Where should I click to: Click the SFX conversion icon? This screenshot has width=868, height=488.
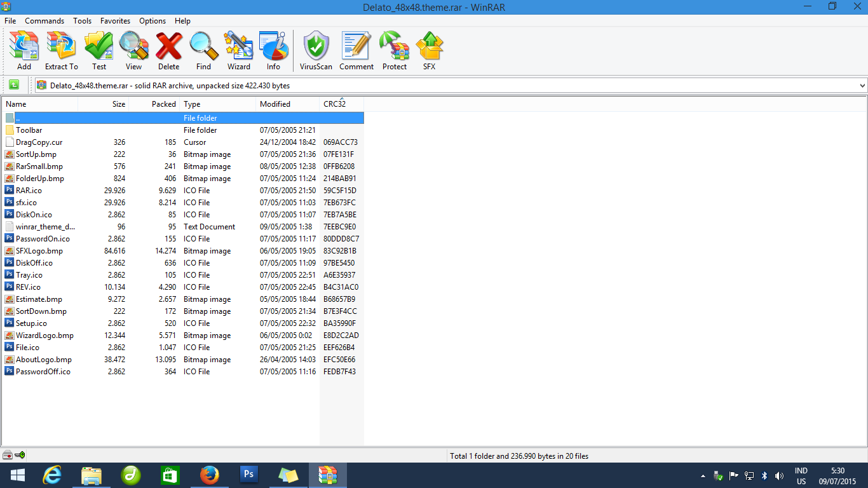click(x=429, y=50)
